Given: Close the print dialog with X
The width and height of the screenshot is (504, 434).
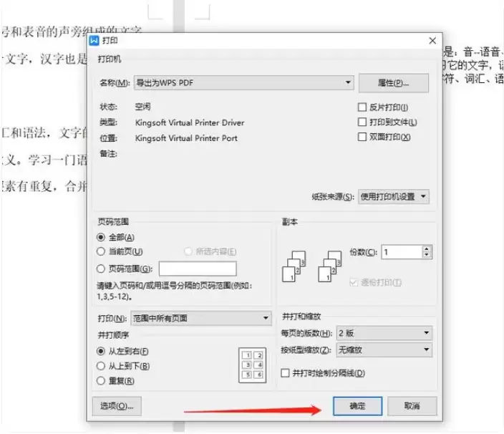Looking at the screenshot, I should click(432, 41).
